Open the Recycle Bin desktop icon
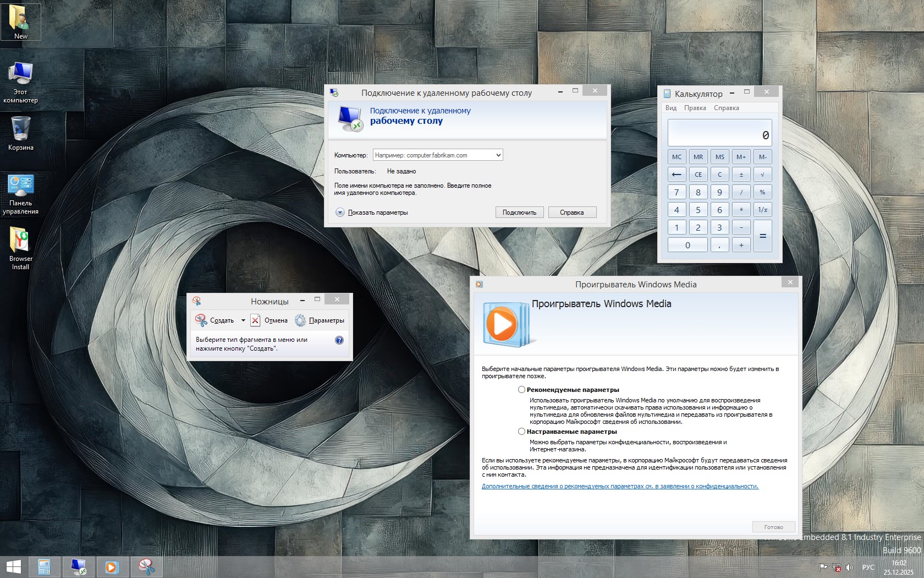Image resolution: width=924 pixels, height=578 pixels. coord(20,133)
